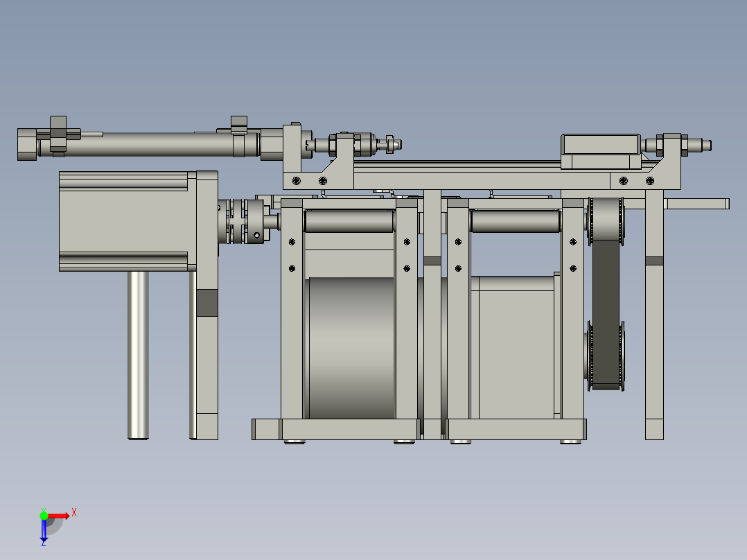The height and width of the screenshot is (560, 747).
Task: Select the large drum inside the left frame
Action: click(x=351, y=348)
